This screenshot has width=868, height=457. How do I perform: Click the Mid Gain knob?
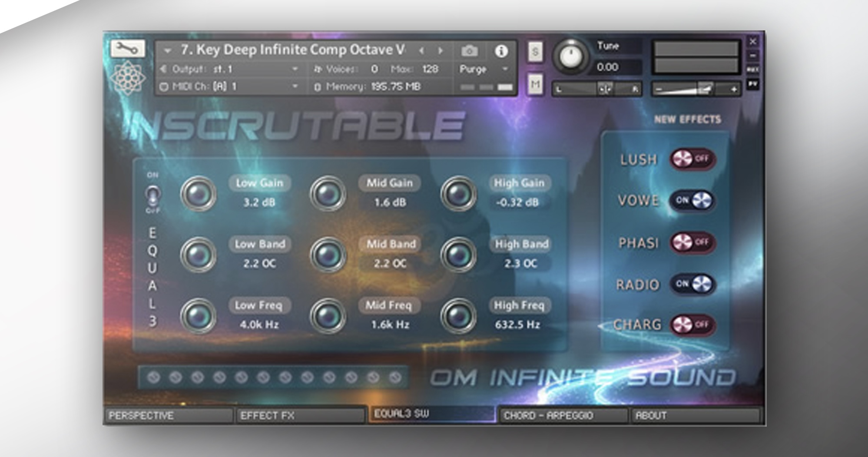[x=328, y=194]
